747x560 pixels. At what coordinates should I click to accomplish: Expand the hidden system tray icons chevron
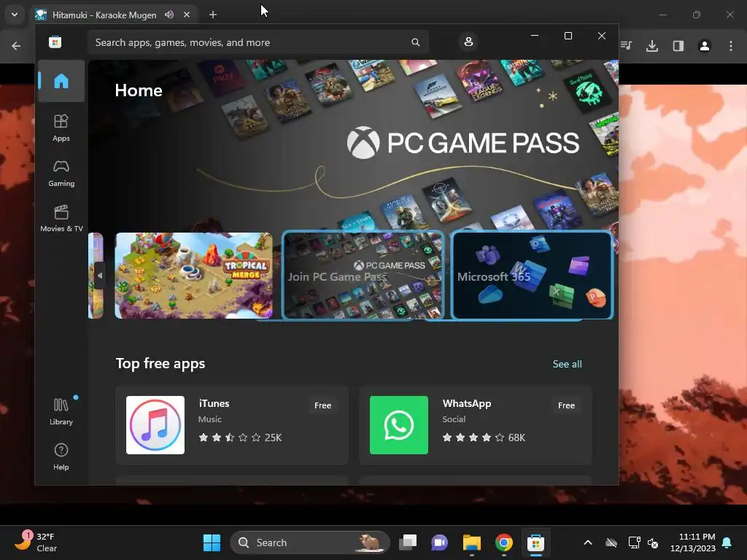coord(588,542)
